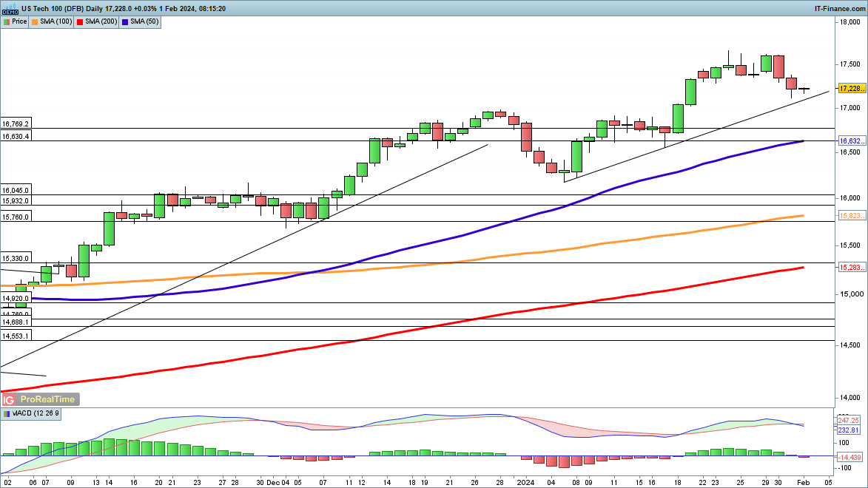Click the MACD histogram value tag -14.439
The image size is (868, 488).
click(x=850, y=457)
